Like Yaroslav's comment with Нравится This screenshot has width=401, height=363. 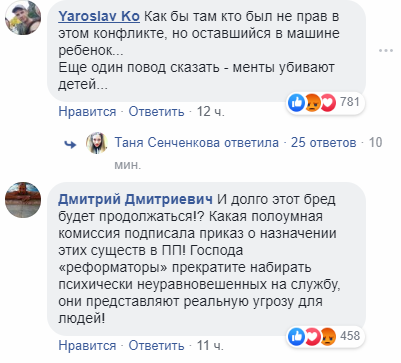coord(87,112)
